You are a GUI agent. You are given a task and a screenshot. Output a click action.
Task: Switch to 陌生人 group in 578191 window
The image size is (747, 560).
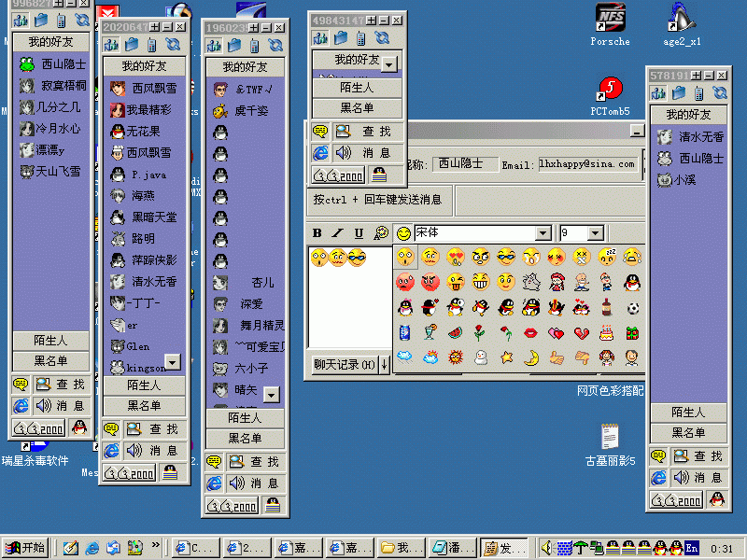click(688, 412)
